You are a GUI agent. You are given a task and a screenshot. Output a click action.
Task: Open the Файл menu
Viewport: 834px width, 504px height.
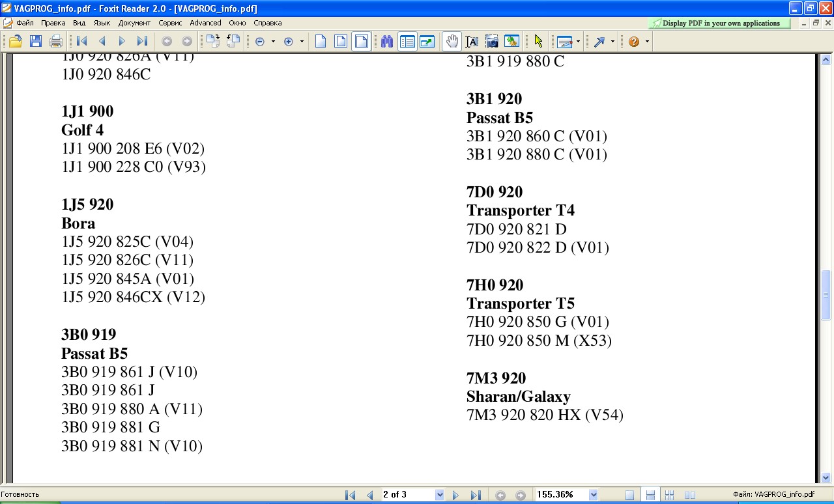tap(25, 23)
